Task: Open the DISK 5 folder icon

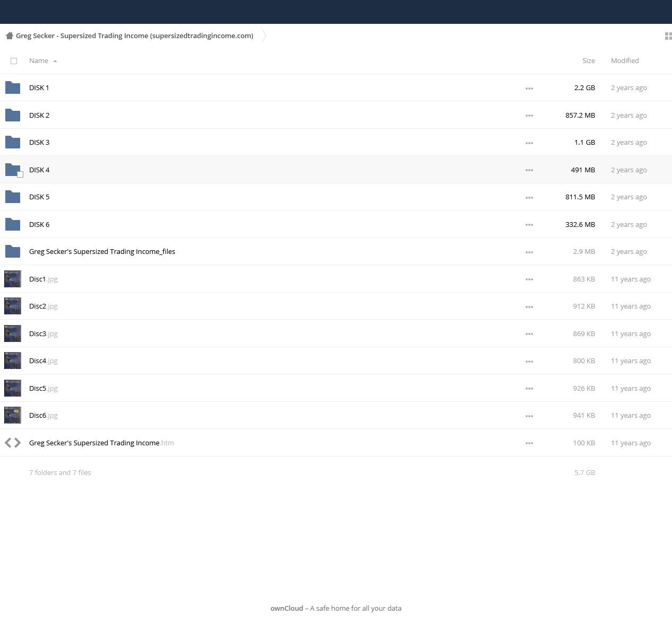Action: 13,197
